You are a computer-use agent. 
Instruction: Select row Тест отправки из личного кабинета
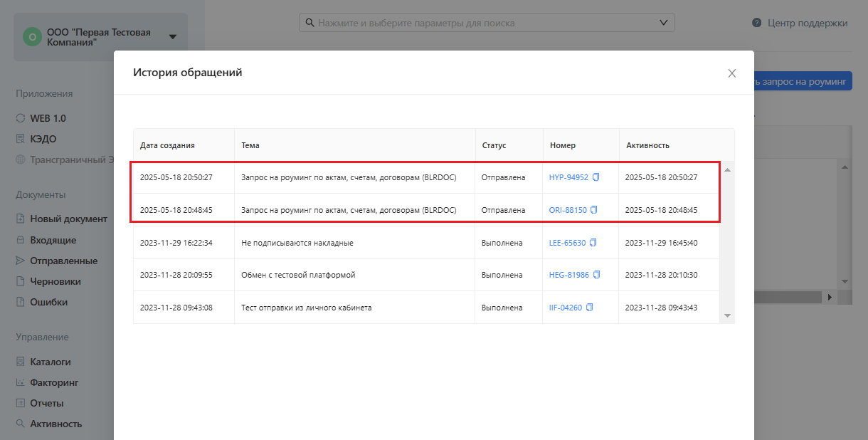pyautogui.click(x=427, y=308)
